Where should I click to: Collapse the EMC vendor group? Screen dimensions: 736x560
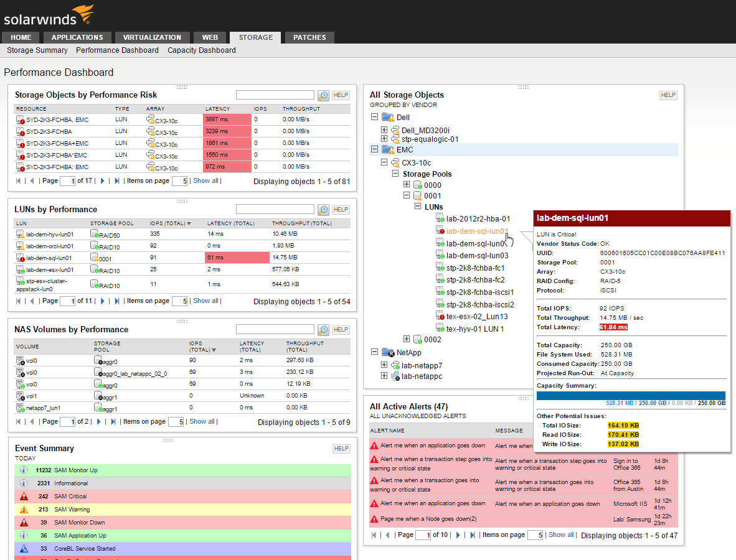click(374, 149)
